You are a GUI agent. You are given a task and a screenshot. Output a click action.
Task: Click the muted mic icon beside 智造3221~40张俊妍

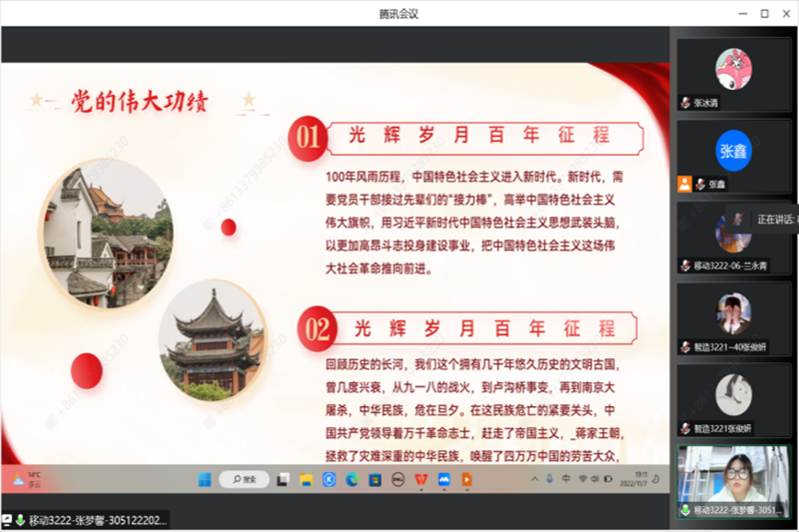(685, 347)
